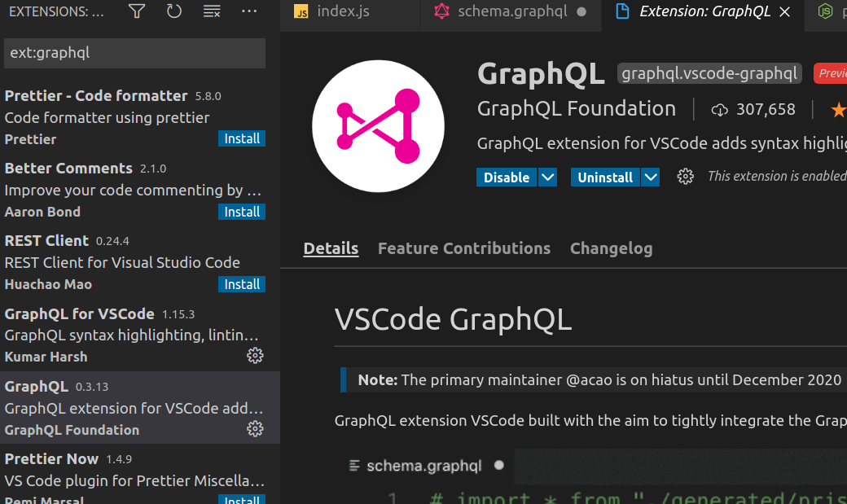
Task: Click the VSCode GraphQL heading
Action: click(x=453, y=319)
